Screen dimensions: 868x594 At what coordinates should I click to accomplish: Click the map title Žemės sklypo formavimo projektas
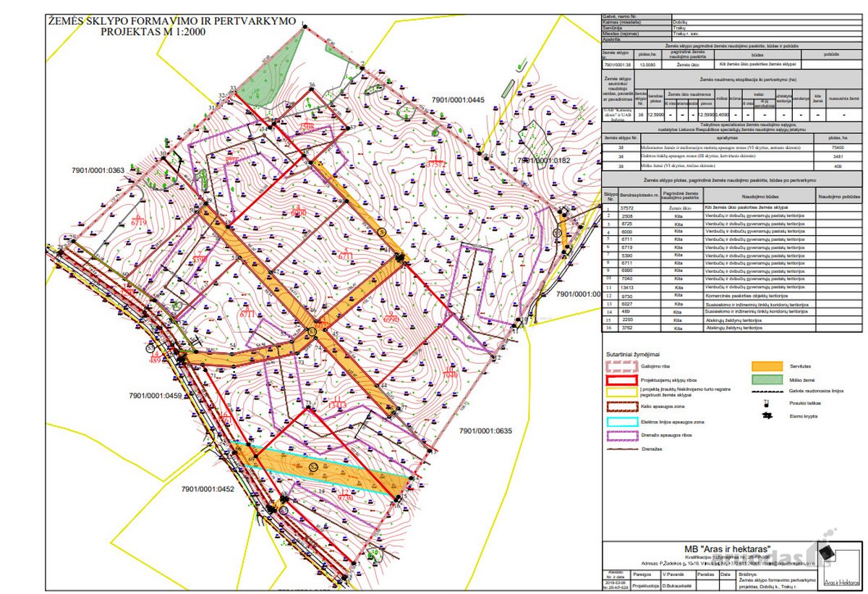point(171,27)
